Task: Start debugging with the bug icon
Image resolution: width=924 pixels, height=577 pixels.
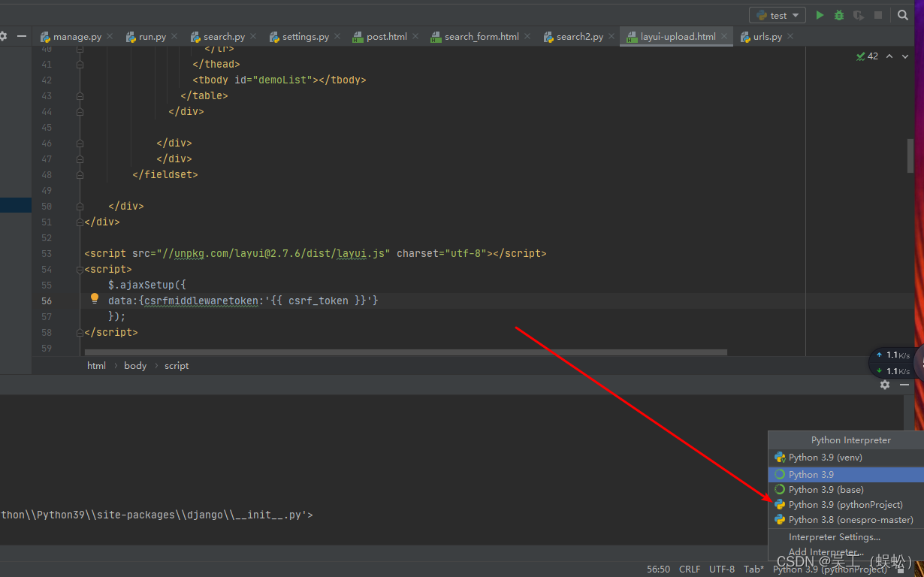Action: 839,15
